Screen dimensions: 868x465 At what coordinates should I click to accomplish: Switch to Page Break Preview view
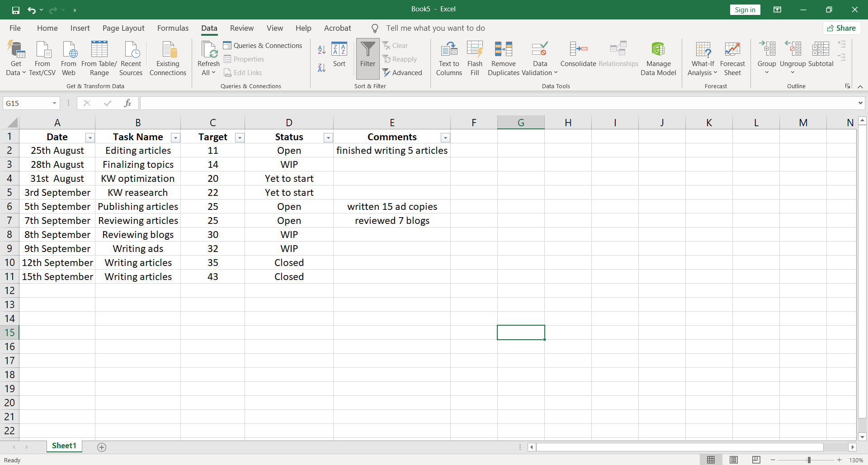[756, 460]
